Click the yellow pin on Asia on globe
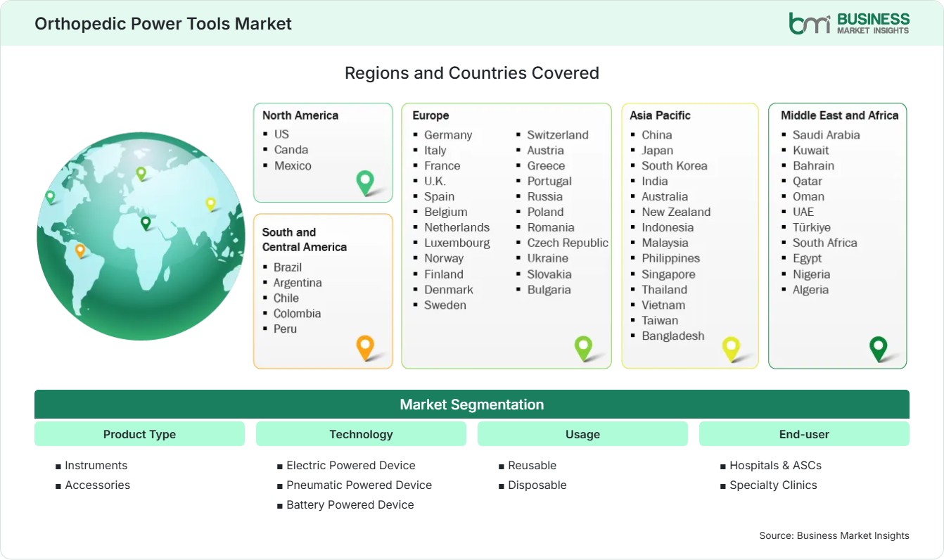This screenshot has height=560, width=944. pyautogui.click(x=210, y=204)
